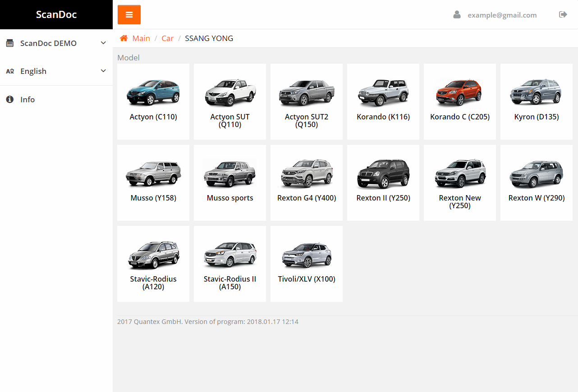Click the Info circle icon in sidebar

[x=10, y=100]
